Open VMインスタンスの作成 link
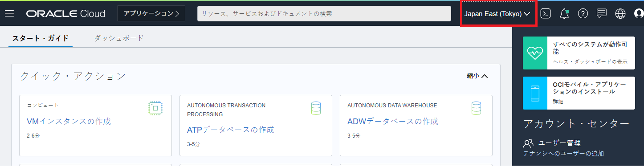This screenshot has height=167, width=644. pos(69,121)
